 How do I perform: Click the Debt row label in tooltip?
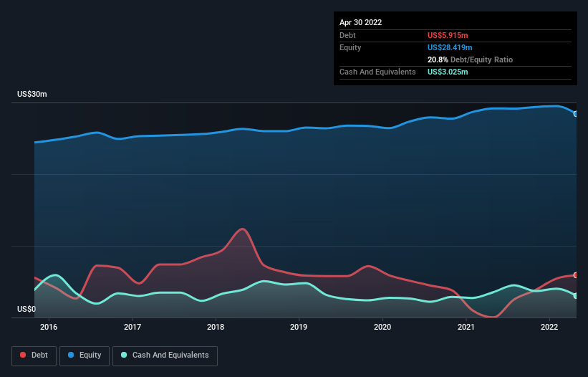point(347,35)
